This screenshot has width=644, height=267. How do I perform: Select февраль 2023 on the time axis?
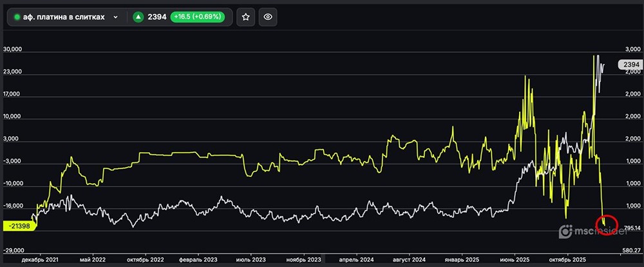(x=198, y=259)
